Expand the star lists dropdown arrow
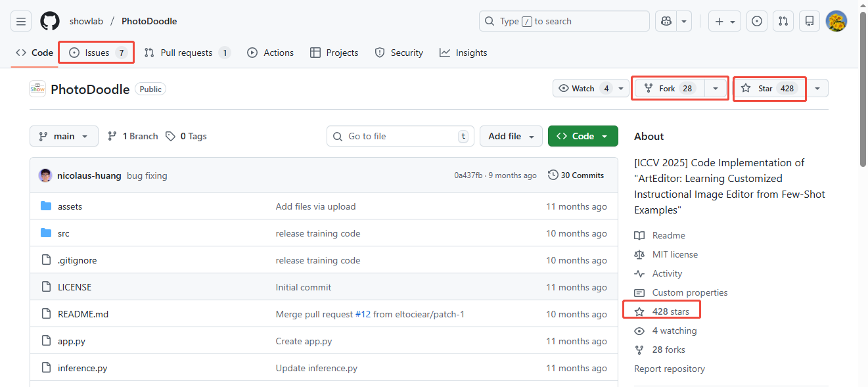Screen dimensions: 868x387 (x=817, y=89)
